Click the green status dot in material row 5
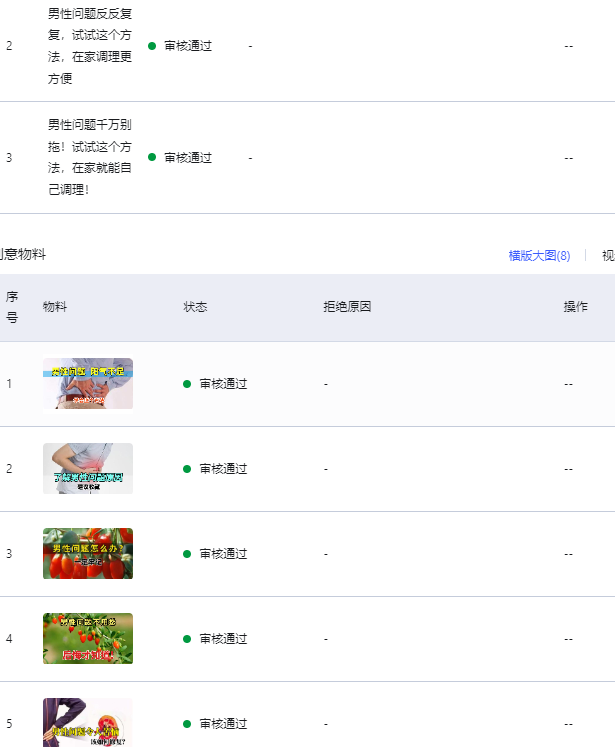This screenshot has width=615, height=747. point(187,724)
